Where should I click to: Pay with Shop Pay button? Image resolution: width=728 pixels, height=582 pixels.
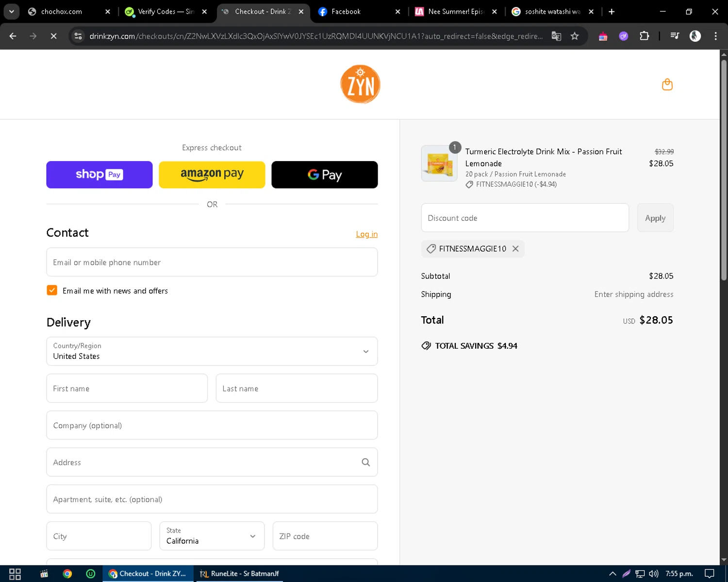(99, 175)
